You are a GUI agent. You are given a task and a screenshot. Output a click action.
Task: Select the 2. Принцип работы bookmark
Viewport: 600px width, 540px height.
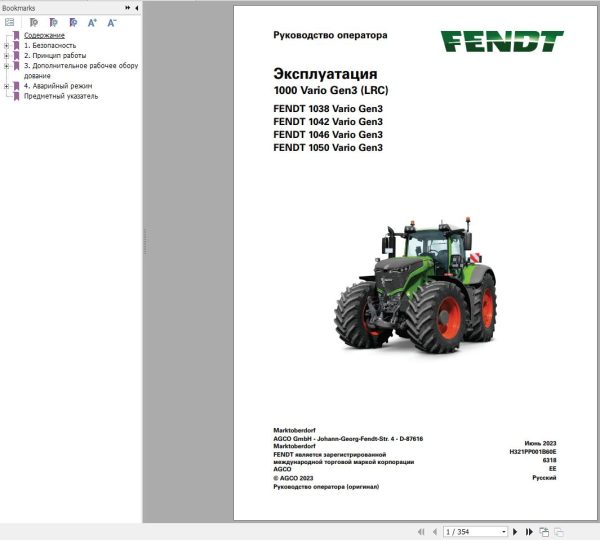pyautogui.click(x=55, y=55)
